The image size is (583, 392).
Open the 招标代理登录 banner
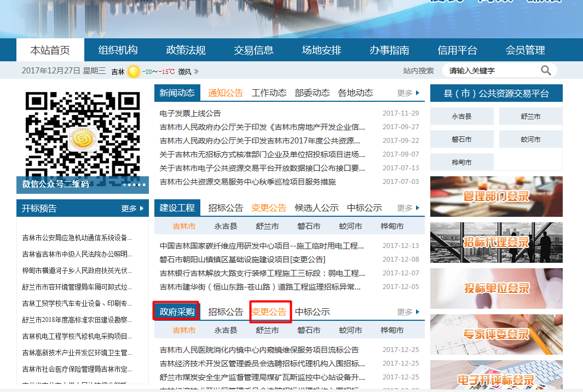[495, 242]
